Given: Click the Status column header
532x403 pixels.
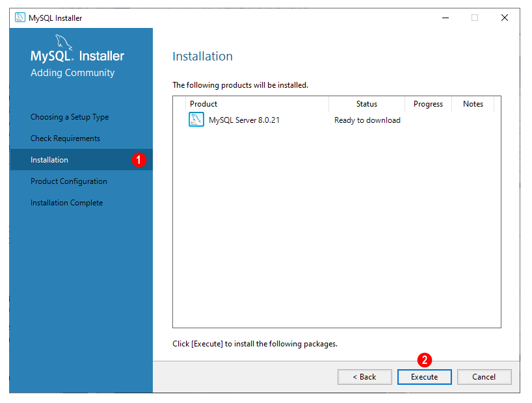Looking at the screenshot, I should 367,104.
